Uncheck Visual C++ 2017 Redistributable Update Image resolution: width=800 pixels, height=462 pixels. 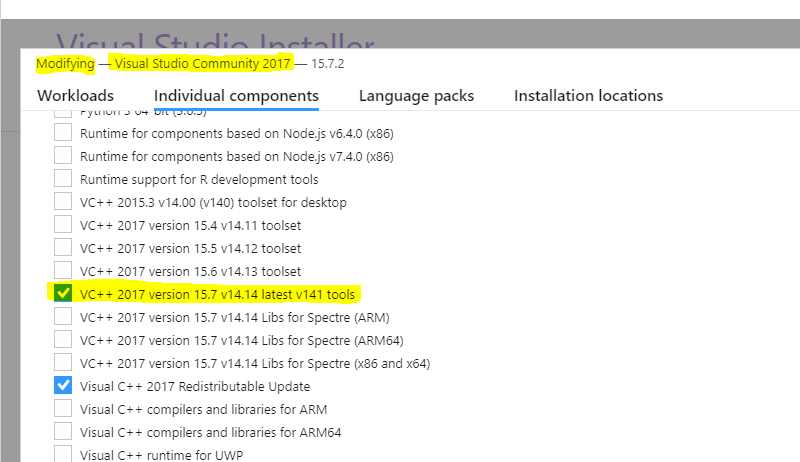coord(63,385)
